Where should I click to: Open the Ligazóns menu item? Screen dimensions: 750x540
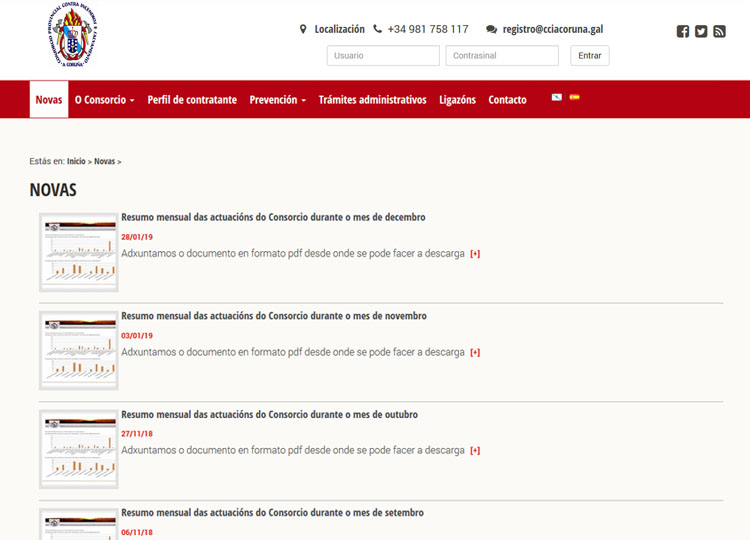457,100
